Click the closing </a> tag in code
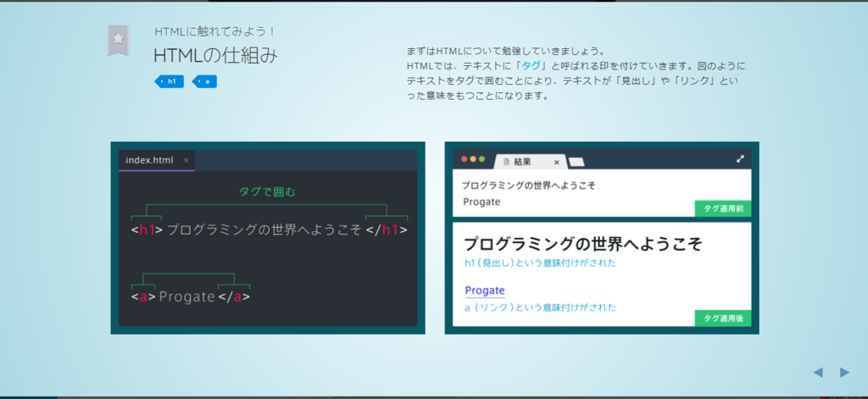 point(234,297)
